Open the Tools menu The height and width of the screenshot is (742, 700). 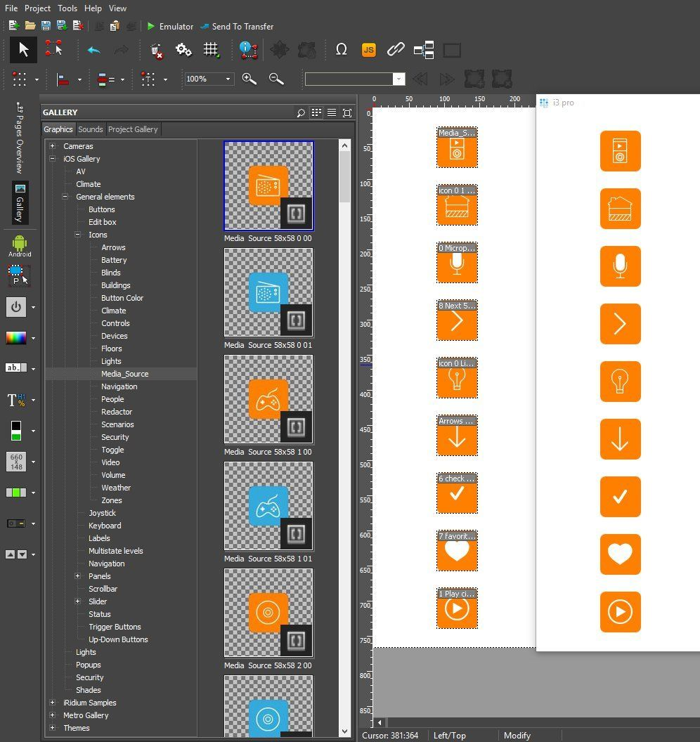67,8
